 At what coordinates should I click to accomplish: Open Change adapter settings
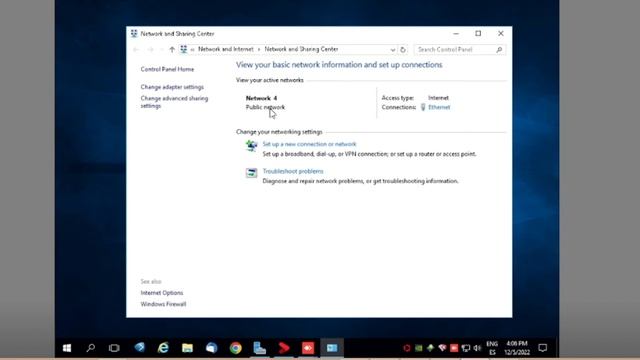pyautogui.click(x=172, y=87)
